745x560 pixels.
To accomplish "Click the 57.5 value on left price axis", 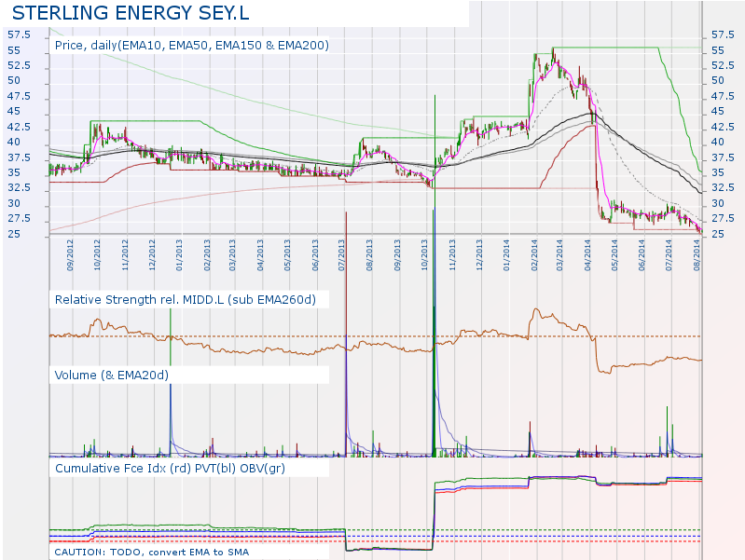I will click(x=19, y=35).
